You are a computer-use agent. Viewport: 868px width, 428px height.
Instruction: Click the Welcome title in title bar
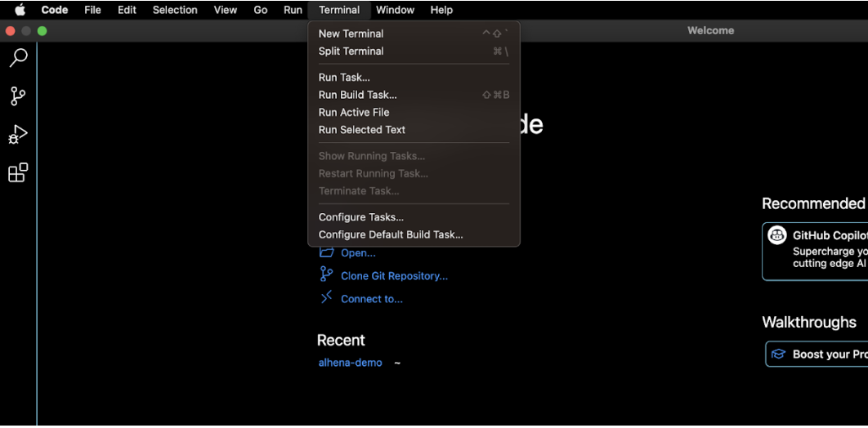[710, 30]
